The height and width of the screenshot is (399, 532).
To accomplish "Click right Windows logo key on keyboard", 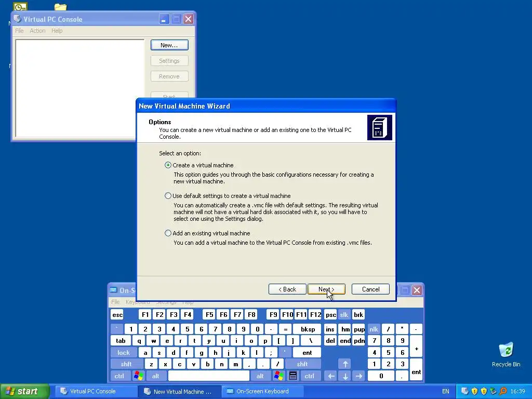I will [279, 376].
